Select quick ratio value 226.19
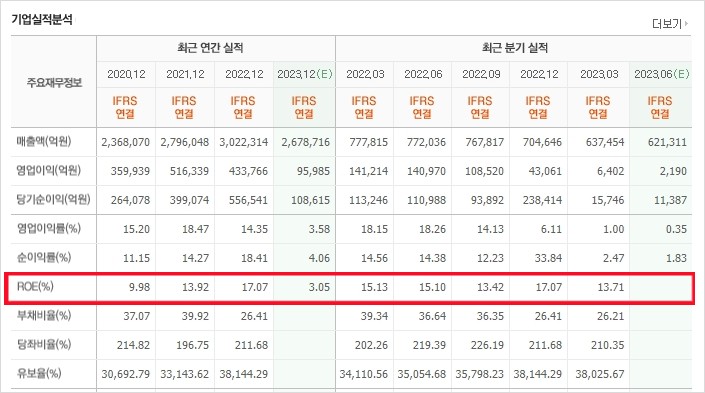This screenshot has width=705, height=393. pyautogui.click(x=487, y=345)
